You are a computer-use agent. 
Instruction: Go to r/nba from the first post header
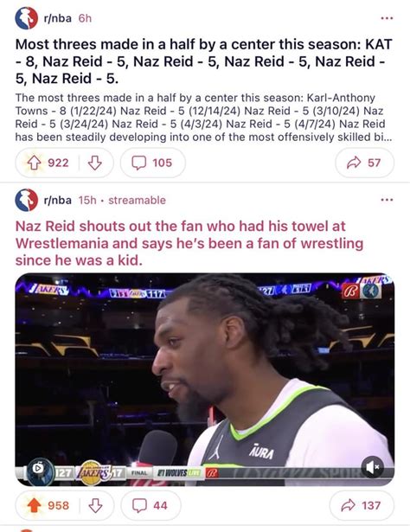click(58, 18)
